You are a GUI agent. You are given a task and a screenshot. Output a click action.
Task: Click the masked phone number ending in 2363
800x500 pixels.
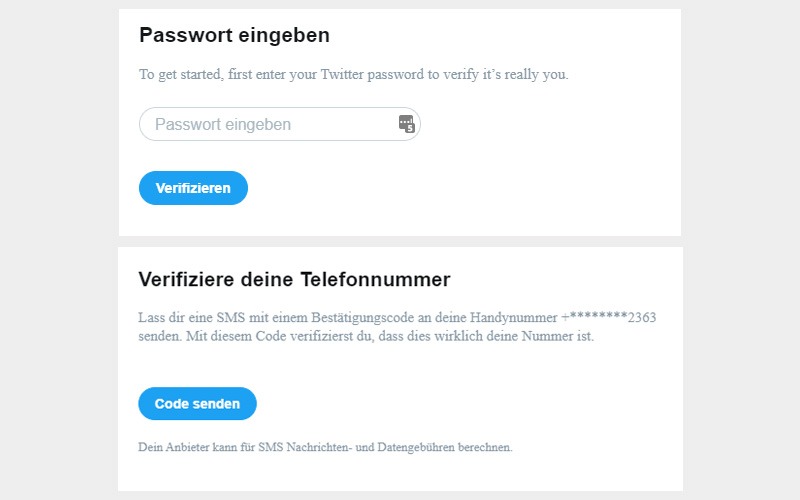point(609,317)
